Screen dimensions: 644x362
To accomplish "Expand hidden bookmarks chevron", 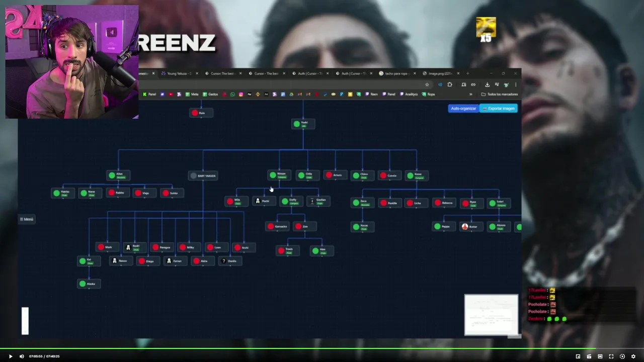I will pyautogui.click(x=471, y=94).
